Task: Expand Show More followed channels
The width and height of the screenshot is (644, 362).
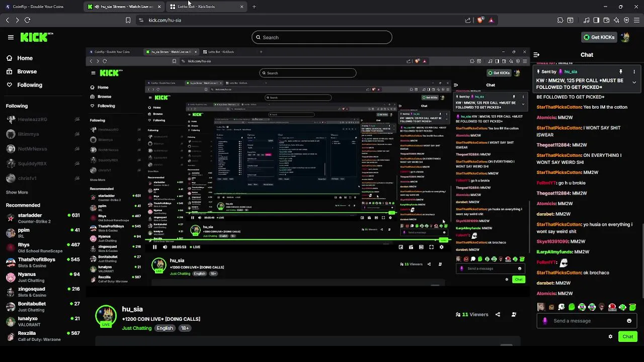Action: click(x=17, y=192)
